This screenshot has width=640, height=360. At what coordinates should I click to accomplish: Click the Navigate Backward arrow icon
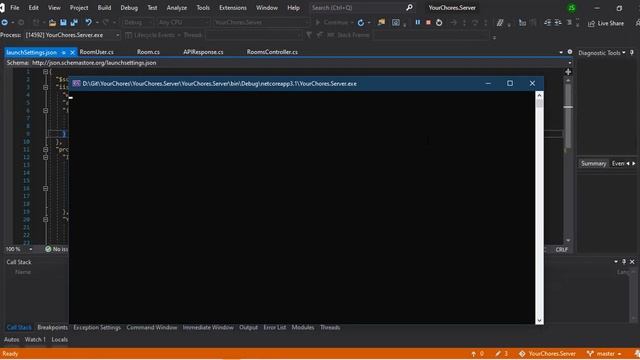tap(4, 22)
